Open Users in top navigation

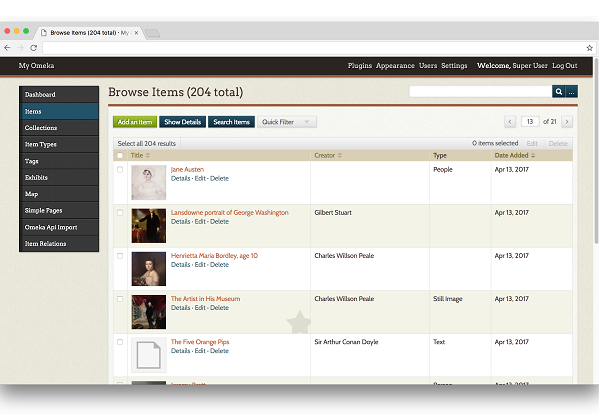click(428, 66)
